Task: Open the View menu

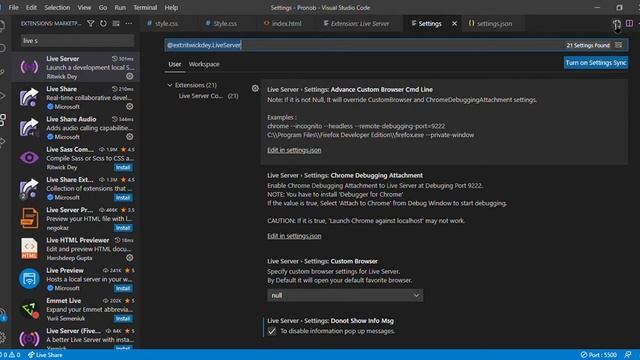Action: point(84,7)
